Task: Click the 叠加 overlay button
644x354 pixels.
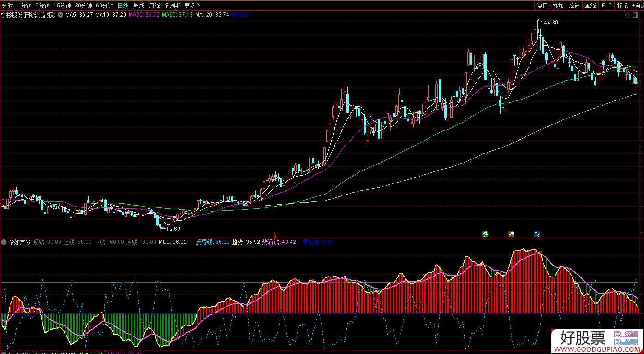Action: point(558,6)
